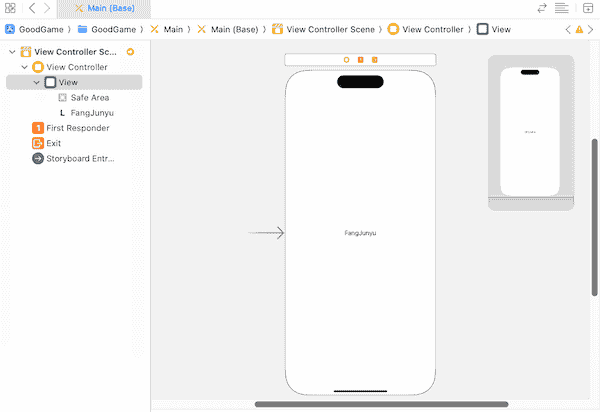The image size is (600, 412).
Task: Click the swap arrows icon in top bar
Action: (542, 8)
